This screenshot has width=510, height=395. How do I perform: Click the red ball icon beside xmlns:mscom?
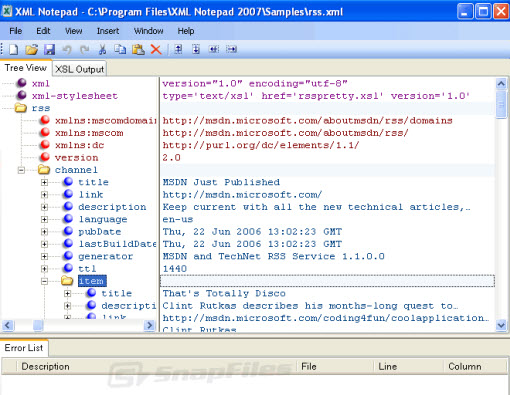[45, 132]
